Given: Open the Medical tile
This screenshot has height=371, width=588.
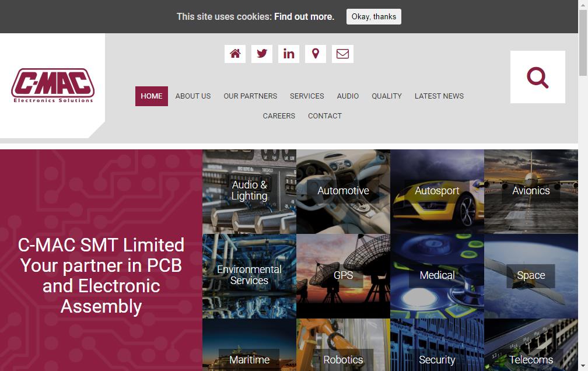Looking at the screenshot, I should tap(437, 276).
